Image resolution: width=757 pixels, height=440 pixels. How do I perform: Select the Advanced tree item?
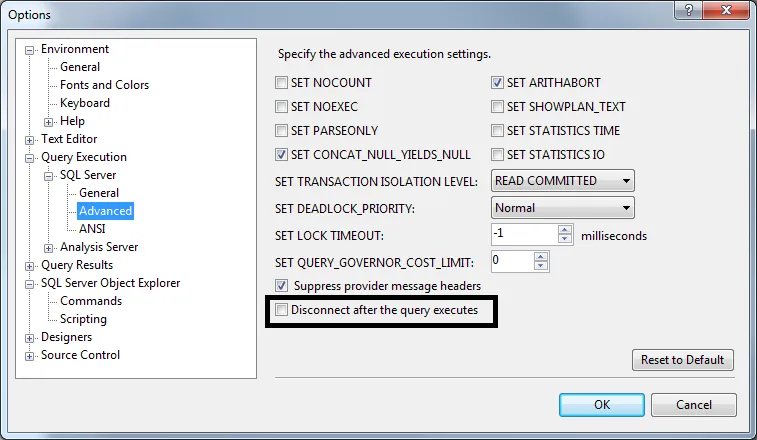pos(105,211)
